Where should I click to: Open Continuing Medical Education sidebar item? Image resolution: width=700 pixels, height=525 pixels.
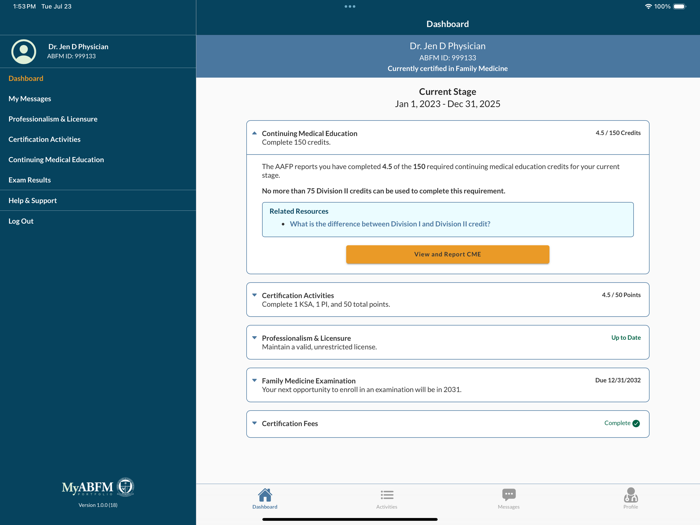(56, 159)
